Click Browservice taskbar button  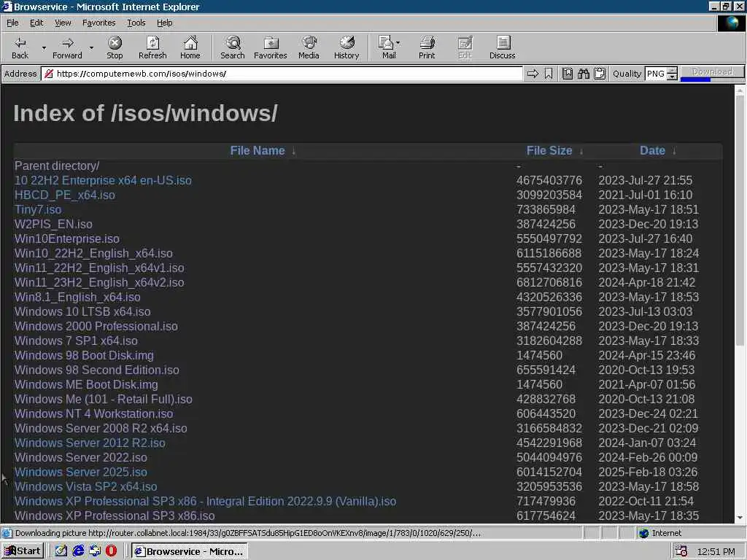[190, 551]
